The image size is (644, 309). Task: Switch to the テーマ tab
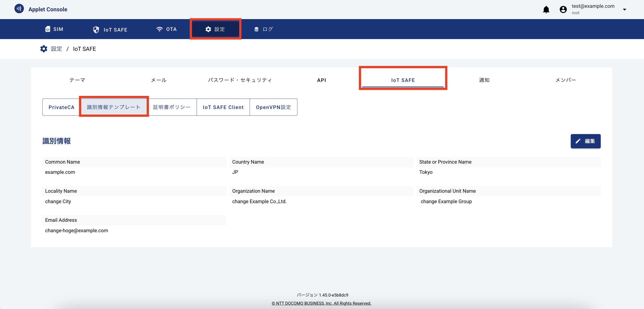point(77,80)
